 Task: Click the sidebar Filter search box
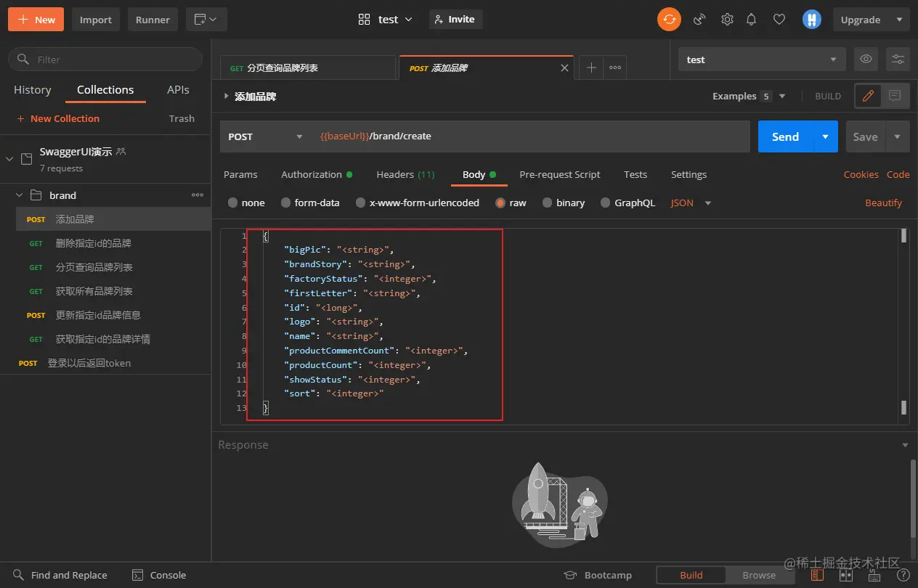105,60
